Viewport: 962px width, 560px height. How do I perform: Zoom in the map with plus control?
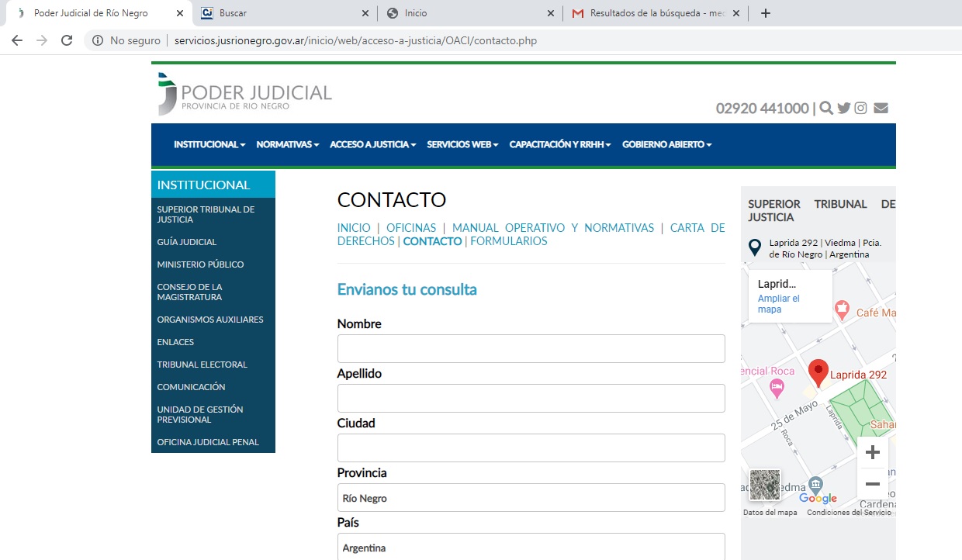[873, 452]
